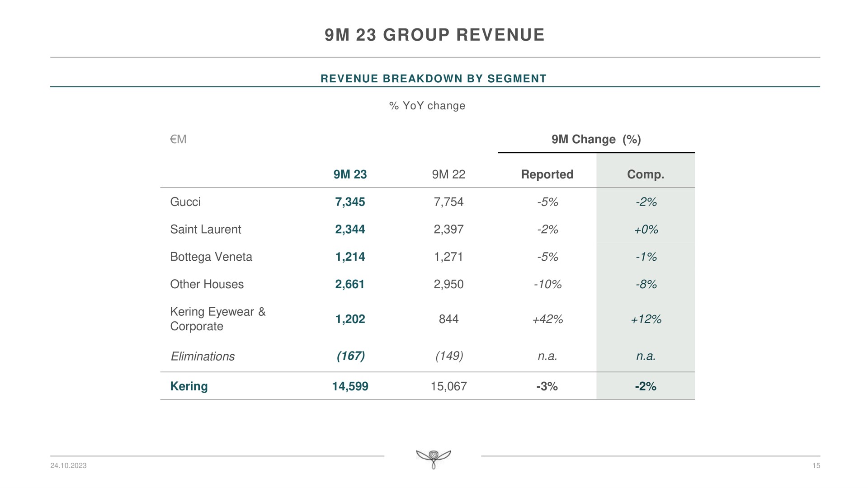This screenshot has height=488, width=868.
Task: Select the '% YoY change' subtitle
Action: click(427, 106)
